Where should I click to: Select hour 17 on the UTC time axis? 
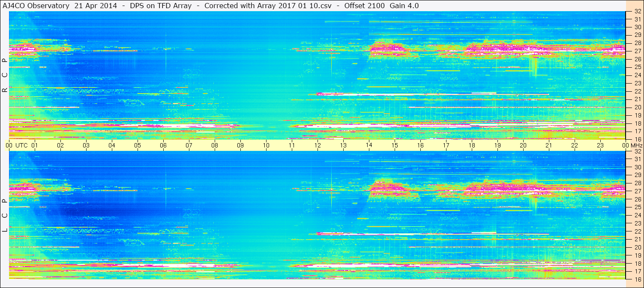click(446, 145)
